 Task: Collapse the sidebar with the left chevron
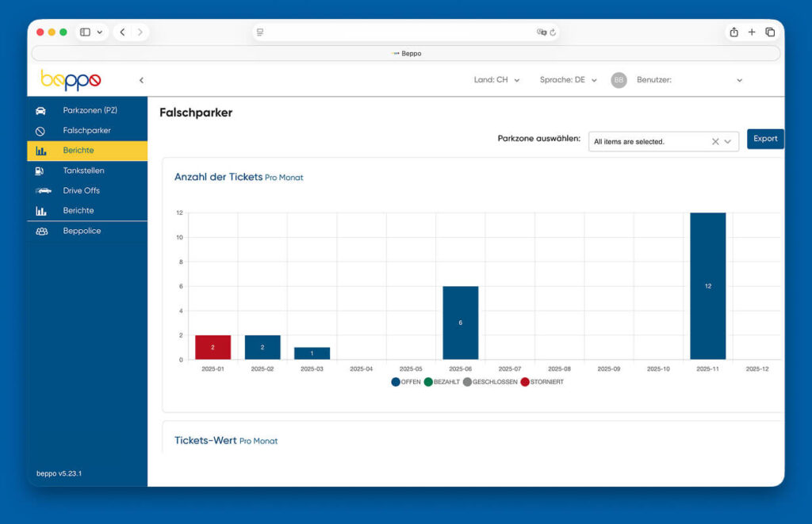(141, 80)
